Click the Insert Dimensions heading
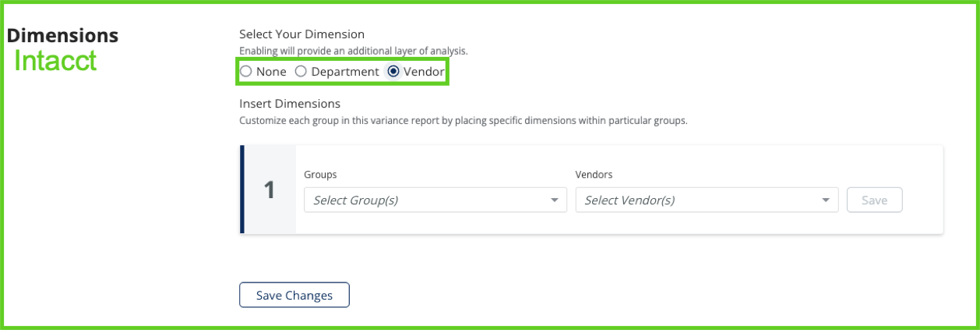 (290, 103)
